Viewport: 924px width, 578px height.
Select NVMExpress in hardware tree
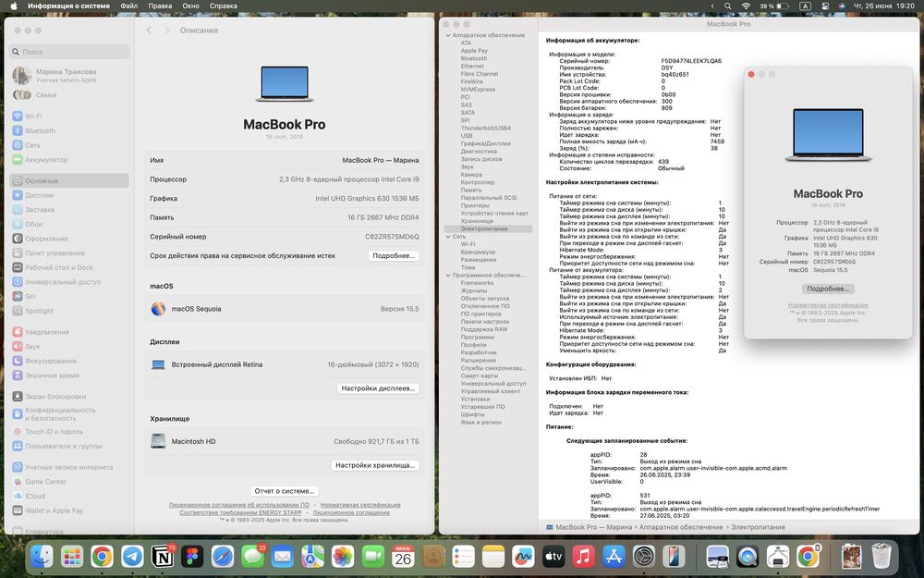[478, 90]
